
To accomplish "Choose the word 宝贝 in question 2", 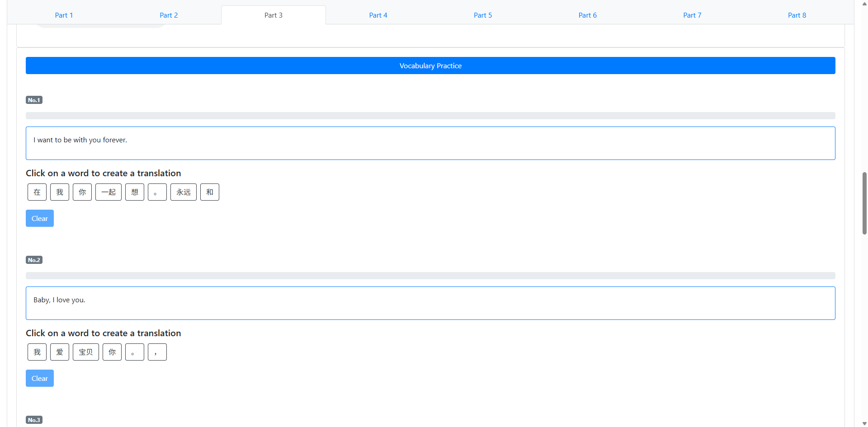I will (86, 352).
